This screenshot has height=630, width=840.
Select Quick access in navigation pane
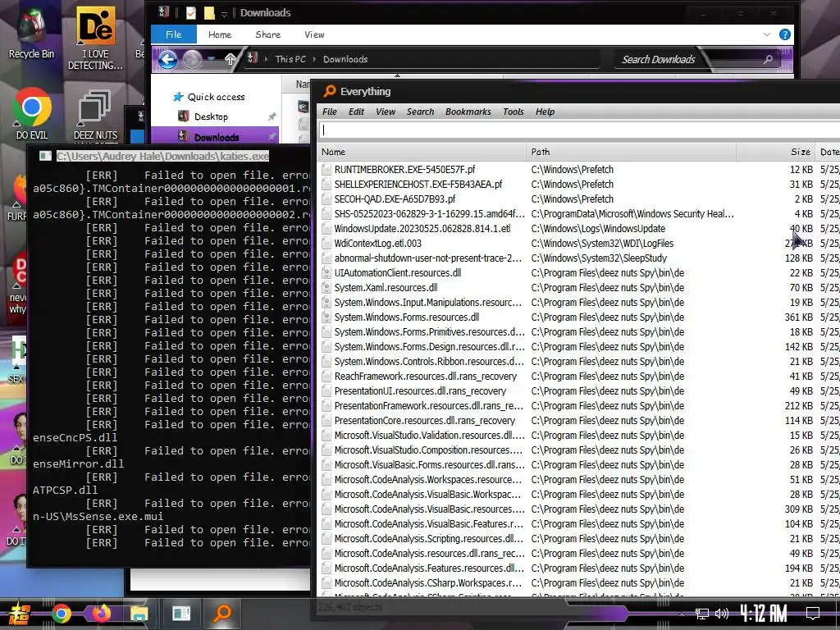pyautogui.click(x=216, y=97)
